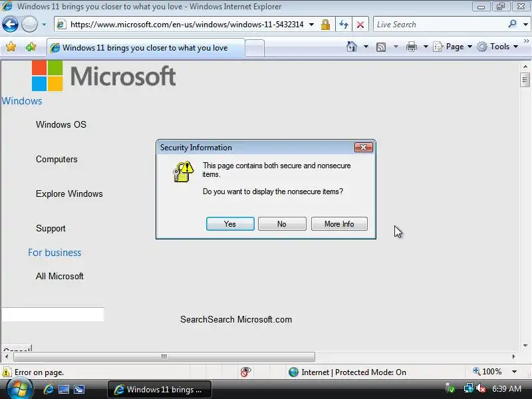Image resolution: width=532 pixels, height=399 pixels.
Task: Expand the Home button dropdown arrow
Action: pyautogui.click(x=366, y=47)
